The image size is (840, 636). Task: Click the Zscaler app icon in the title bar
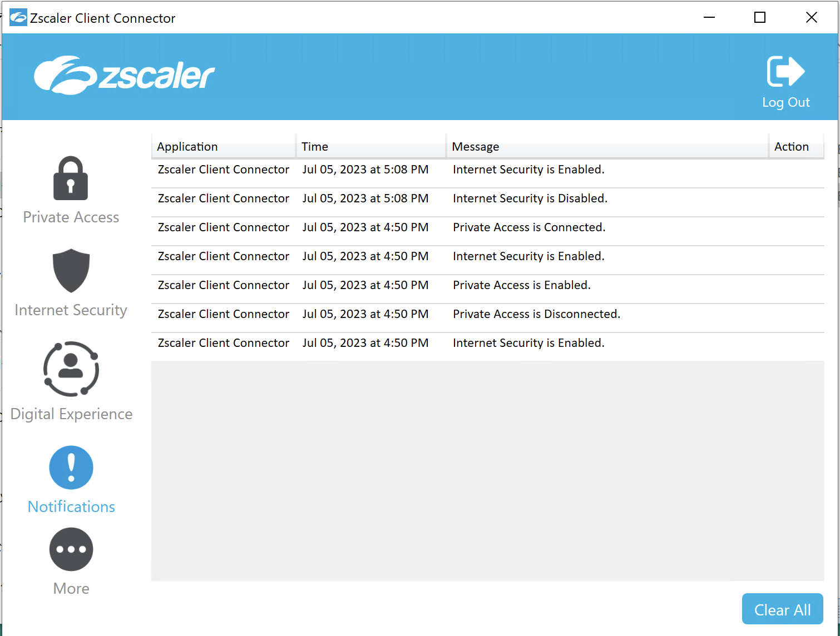pos(18,18)
